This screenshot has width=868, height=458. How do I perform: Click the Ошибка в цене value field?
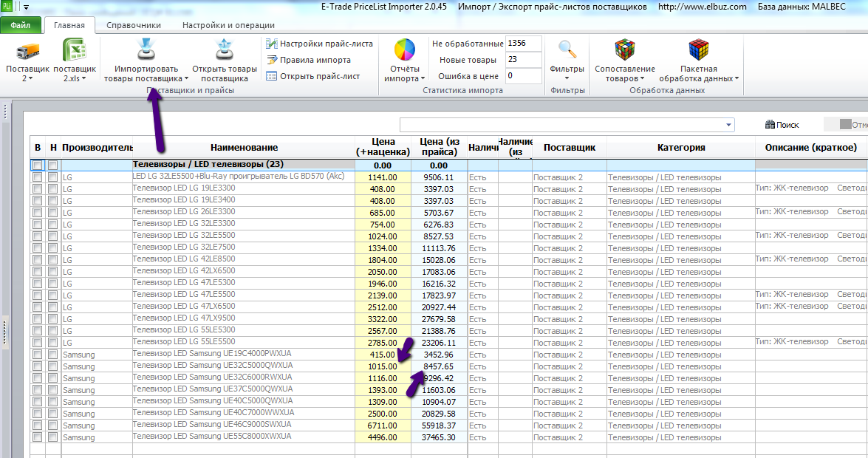click(x=523, y=76)
